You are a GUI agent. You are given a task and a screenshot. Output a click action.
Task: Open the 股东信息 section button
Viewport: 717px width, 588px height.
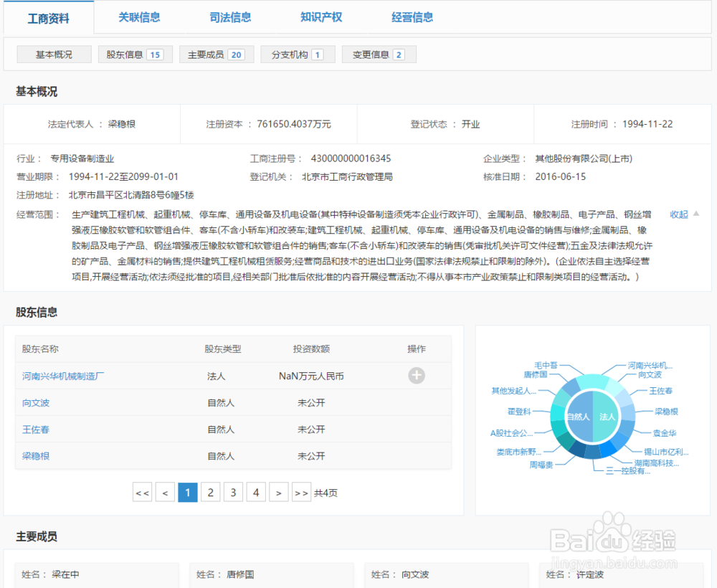point(135,54)
